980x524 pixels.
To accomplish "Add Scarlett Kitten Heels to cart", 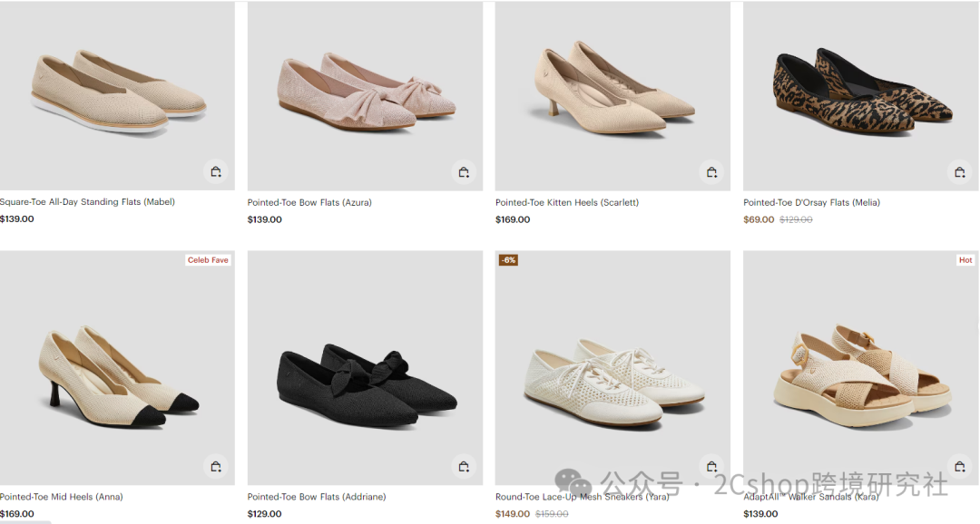I will click(x=711, y=172).
